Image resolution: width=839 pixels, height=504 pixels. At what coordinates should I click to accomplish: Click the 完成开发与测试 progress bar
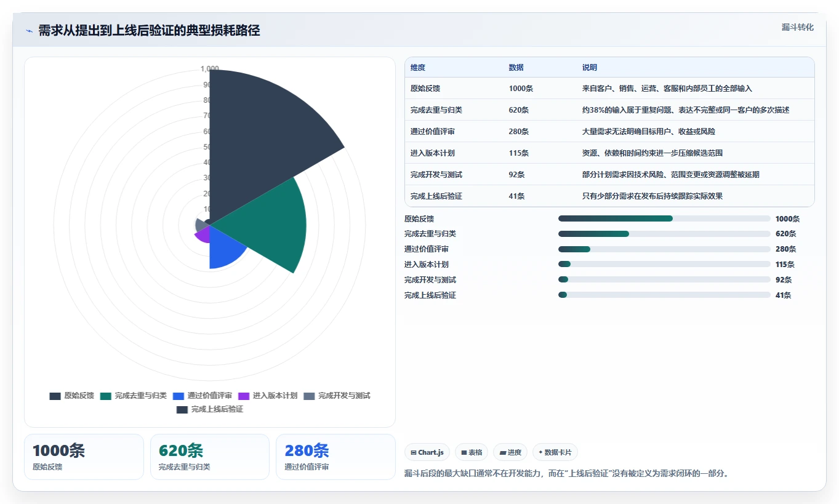[x=664, y=280]
